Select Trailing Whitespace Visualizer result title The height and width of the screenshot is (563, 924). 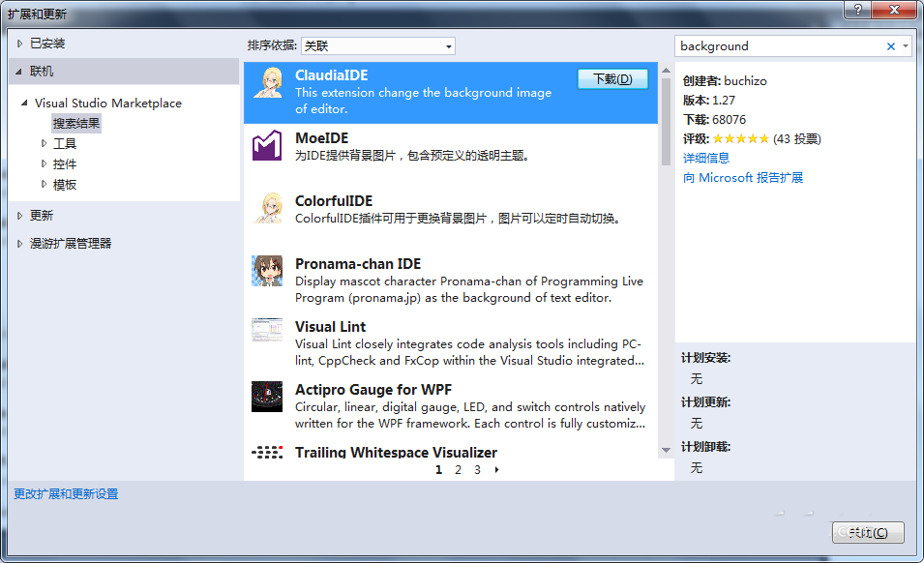point(396,453)
